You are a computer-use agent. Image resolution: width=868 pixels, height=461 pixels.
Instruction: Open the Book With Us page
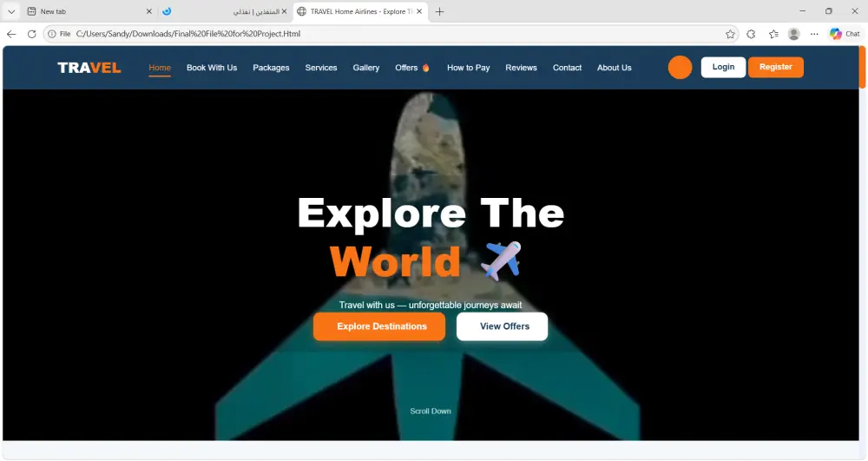pos(212,68)
